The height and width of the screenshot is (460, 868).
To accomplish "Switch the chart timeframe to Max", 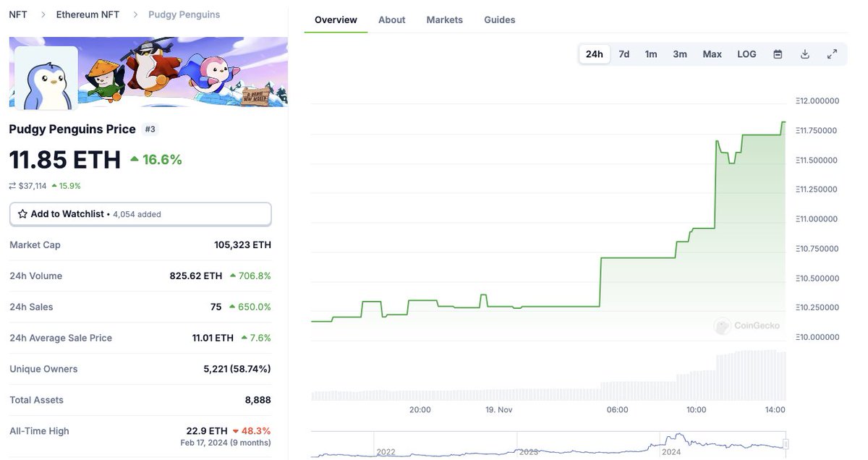I will pyautogui.click(x=712, y=54).
